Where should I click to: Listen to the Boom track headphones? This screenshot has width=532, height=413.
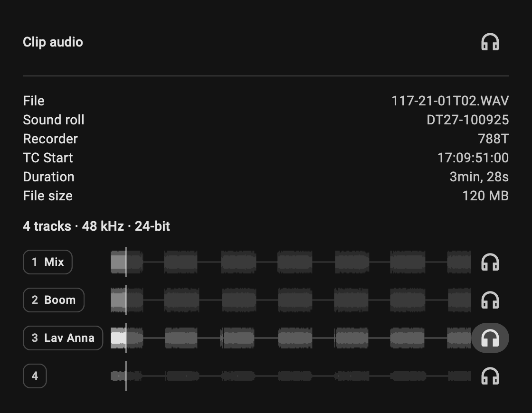(490, 300)
